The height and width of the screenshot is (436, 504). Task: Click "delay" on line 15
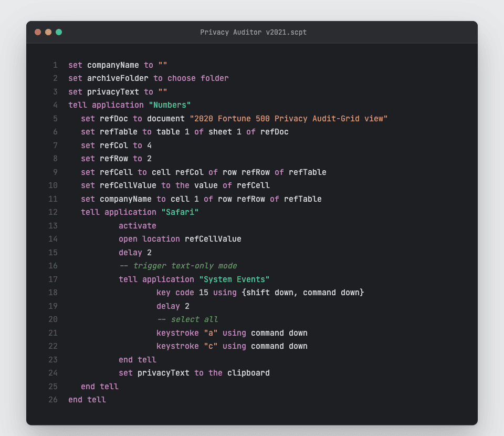pos(131,253)
